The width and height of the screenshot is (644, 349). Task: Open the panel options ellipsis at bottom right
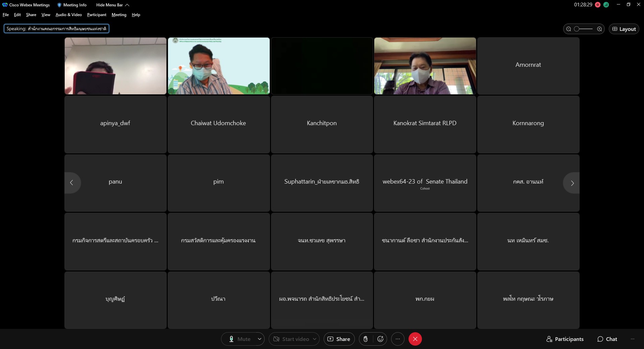(632, 339)
